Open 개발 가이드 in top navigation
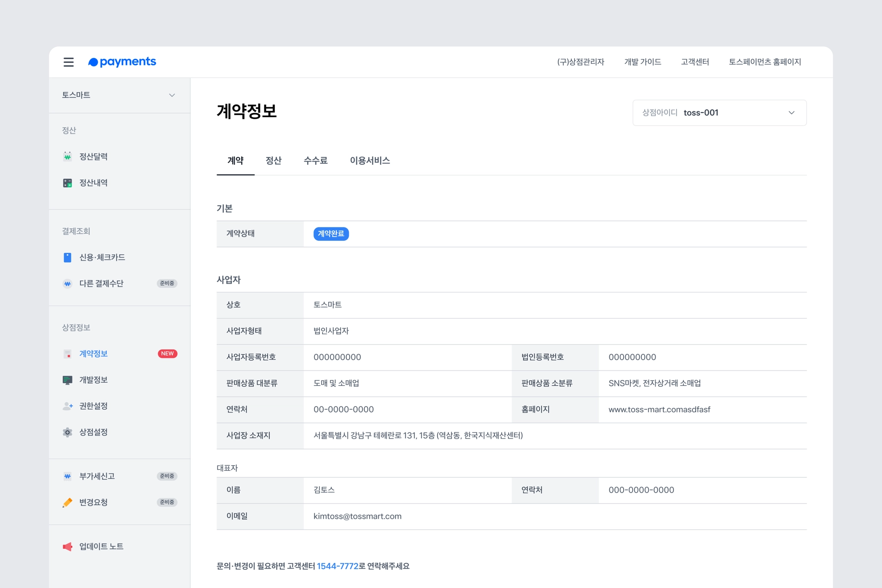The height and width of the screenshot is (588, 882). coord(643,62)
